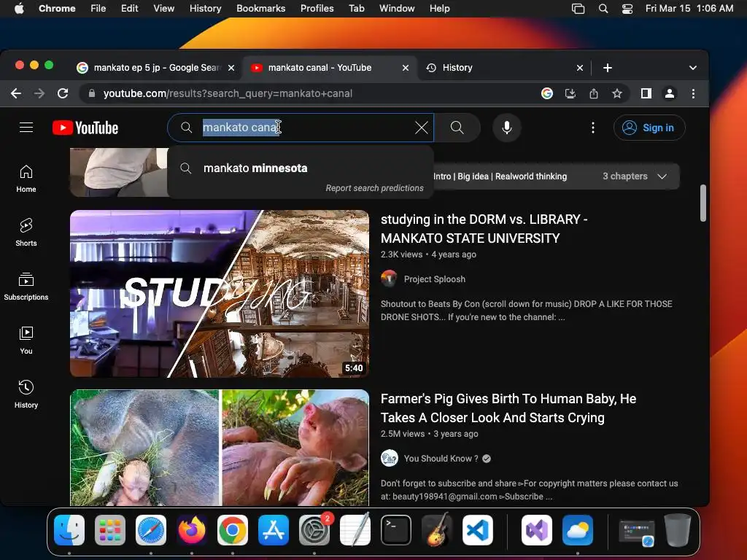The height and width of the screenshot is (560, 747).
Task: Share this page via share icon
Action: click(594, 93)
